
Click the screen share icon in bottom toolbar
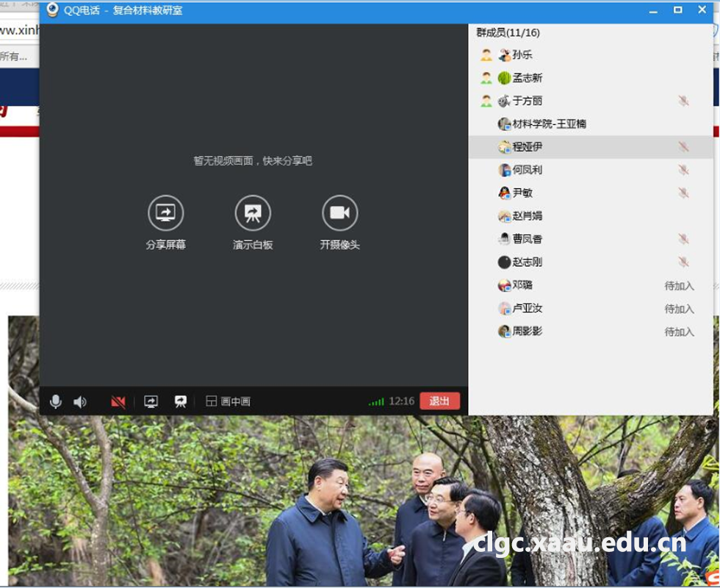coord(151,401)
